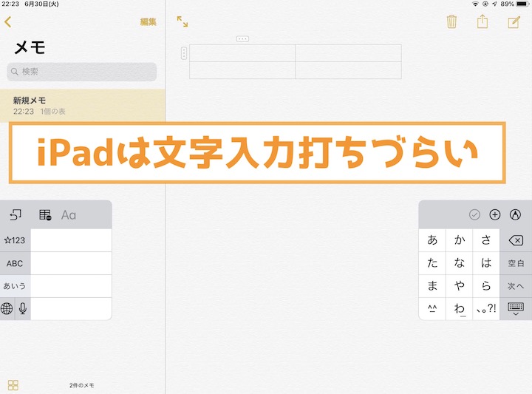532x394 pixels.
Task: Tap the 次へ next key
Action: (516, 286)
